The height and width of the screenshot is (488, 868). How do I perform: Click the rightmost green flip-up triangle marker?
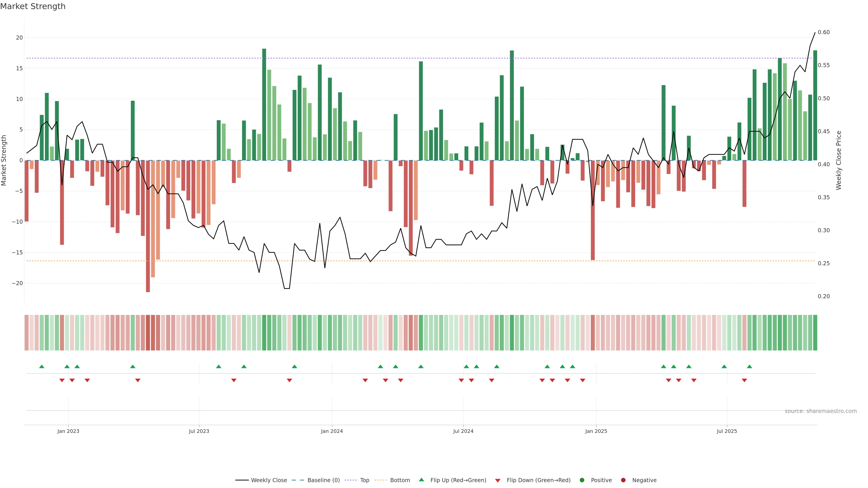point(749,366)
